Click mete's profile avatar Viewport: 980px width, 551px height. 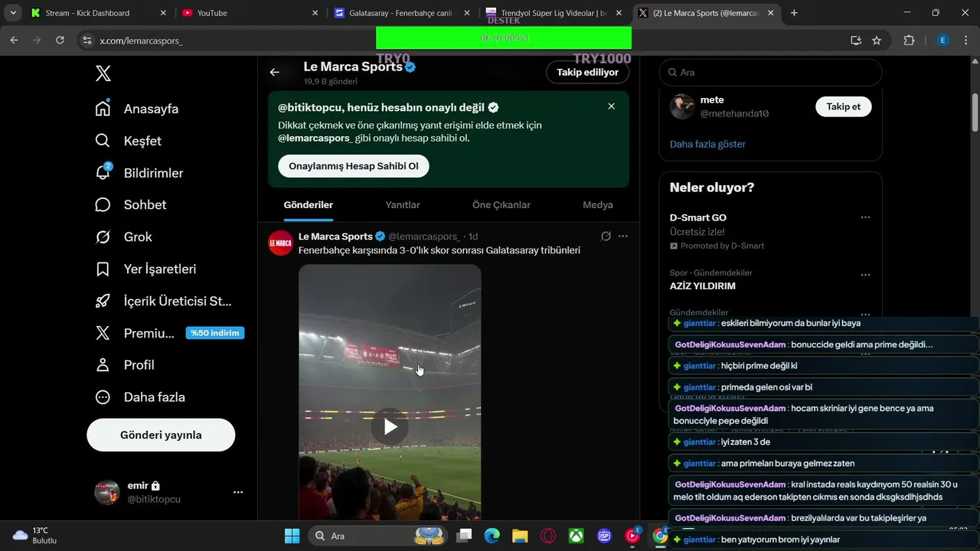coord(682,106)
